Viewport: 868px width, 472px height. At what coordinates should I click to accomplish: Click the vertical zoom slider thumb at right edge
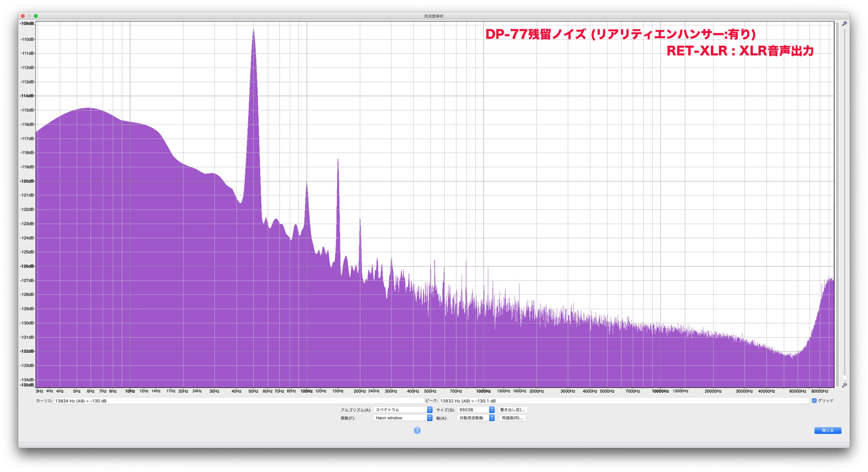(x=844, y=377)
